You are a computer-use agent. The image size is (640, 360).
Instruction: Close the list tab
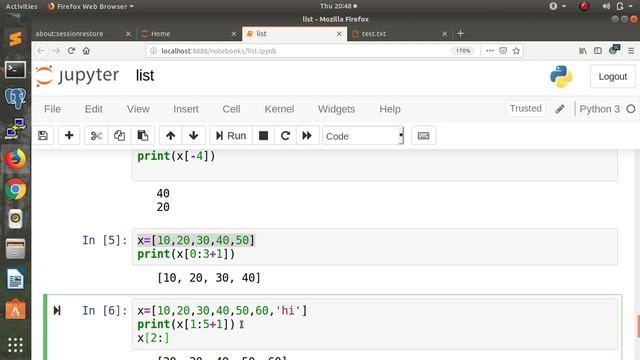(339, 33)
